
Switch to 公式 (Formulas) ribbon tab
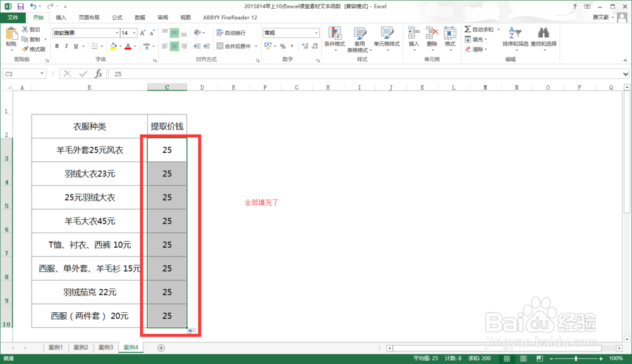coord(117,17)
